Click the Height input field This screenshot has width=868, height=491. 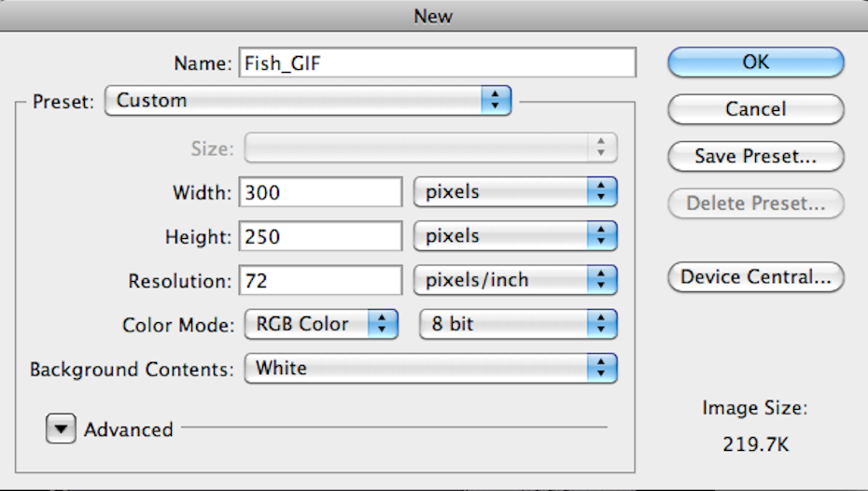tap(320, 236)
